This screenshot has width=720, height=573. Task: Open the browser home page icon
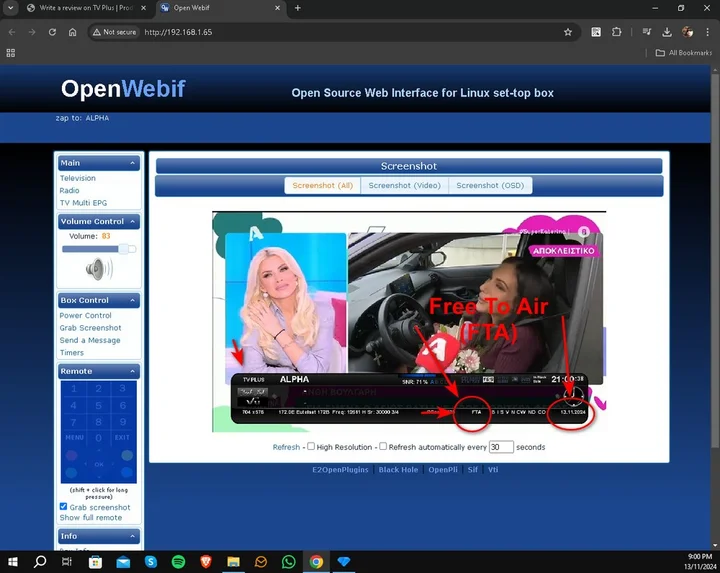(73, 32)
